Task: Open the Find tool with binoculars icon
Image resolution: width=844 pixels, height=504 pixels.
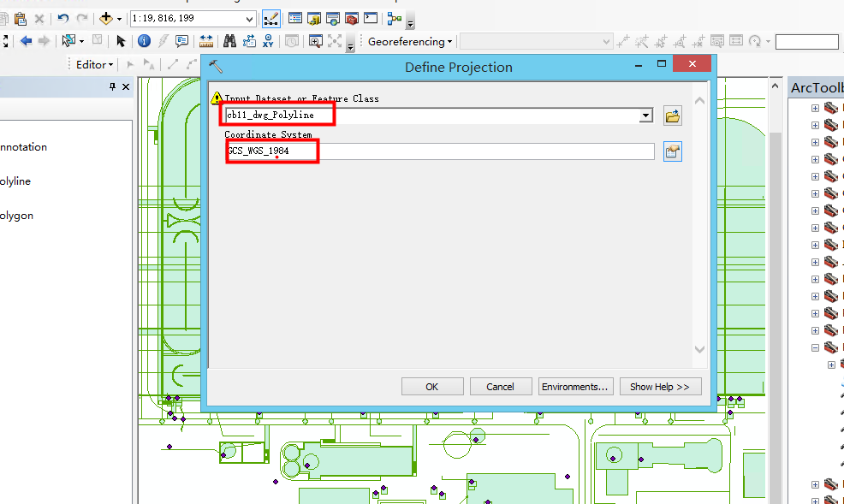Action: [x=229, y=41]
